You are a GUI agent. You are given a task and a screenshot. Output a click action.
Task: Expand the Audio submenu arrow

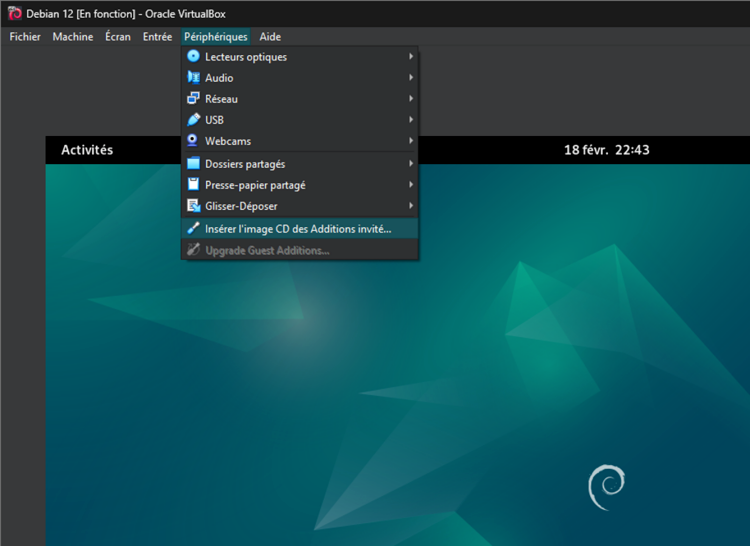click(x=411, y=77)
